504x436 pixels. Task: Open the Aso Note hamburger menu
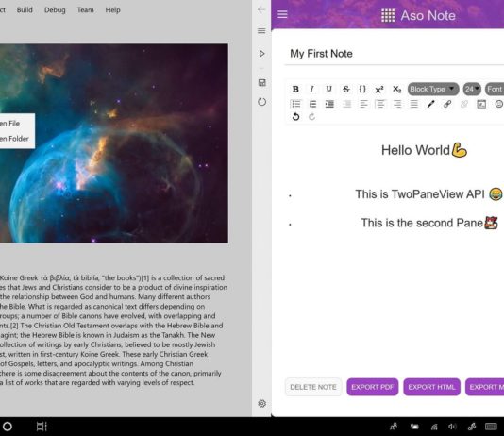pyautogui.click(x=282, y=14)
